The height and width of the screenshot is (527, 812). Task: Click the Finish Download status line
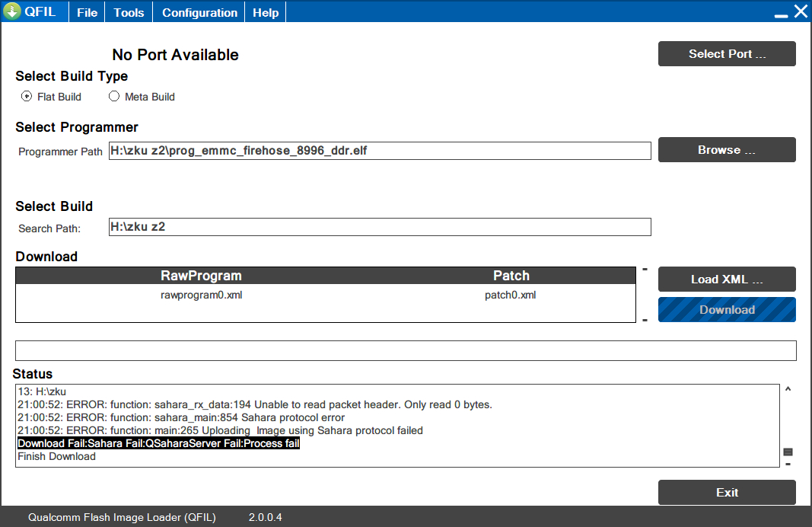click(x=57, y=456)
